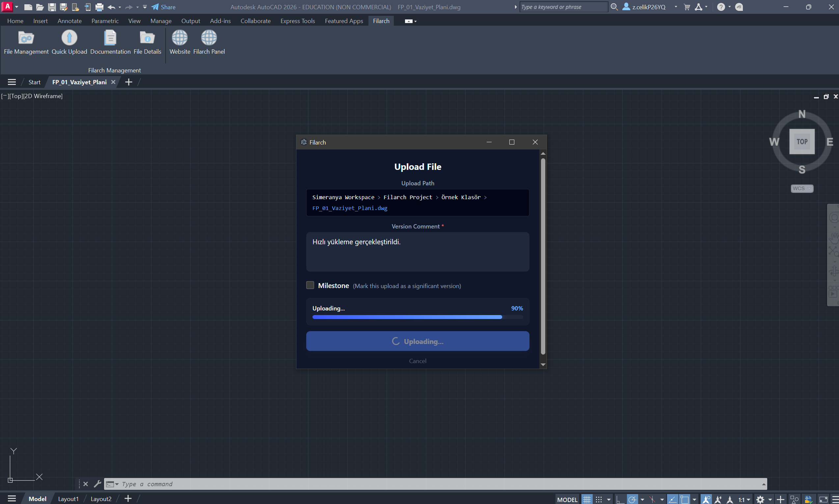Viewport: 839px width, 504px height.
Task: Go to the Express Tools tab
Action: pos(298,21)
